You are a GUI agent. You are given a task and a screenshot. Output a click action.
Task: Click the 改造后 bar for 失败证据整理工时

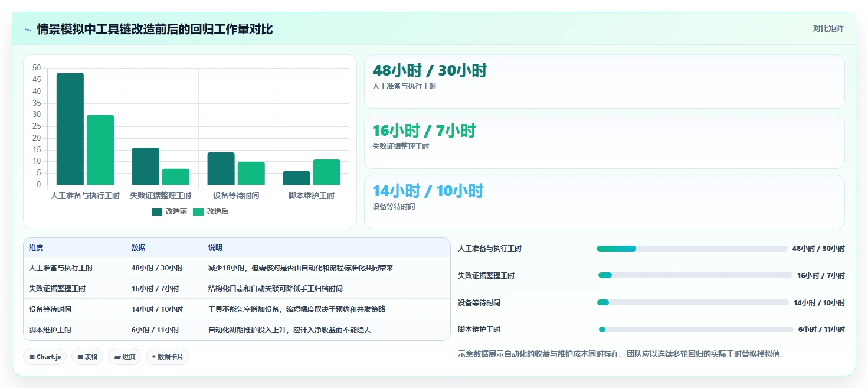point(176,177)
